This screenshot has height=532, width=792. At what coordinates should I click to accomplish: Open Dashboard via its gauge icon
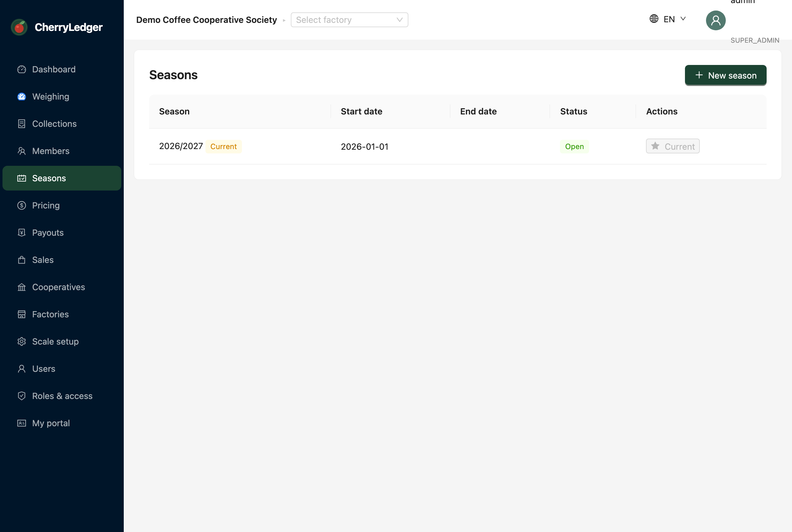[x=22, y=69]
